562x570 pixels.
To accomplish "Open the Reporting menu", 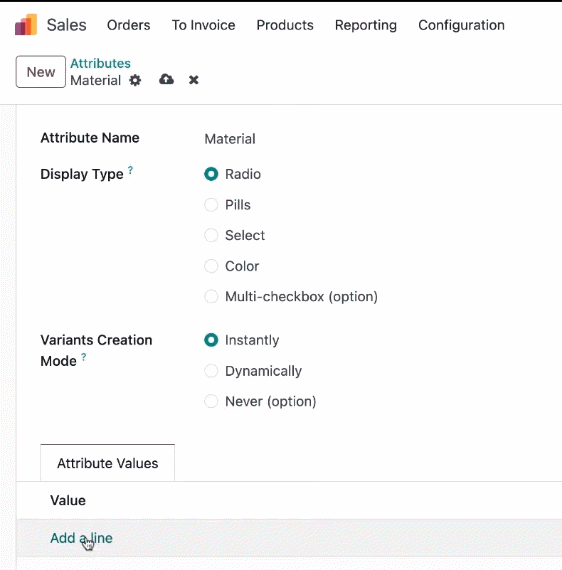I will click(x=366, y=25).
